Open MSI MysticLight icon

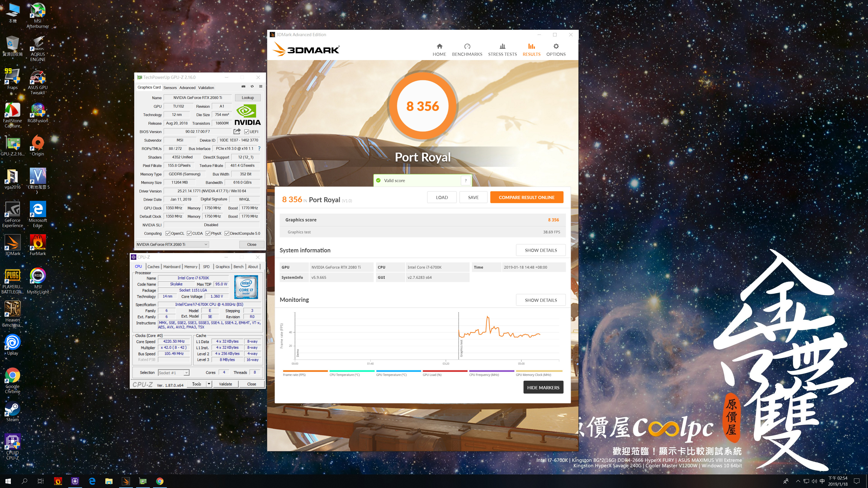(38, 281)
